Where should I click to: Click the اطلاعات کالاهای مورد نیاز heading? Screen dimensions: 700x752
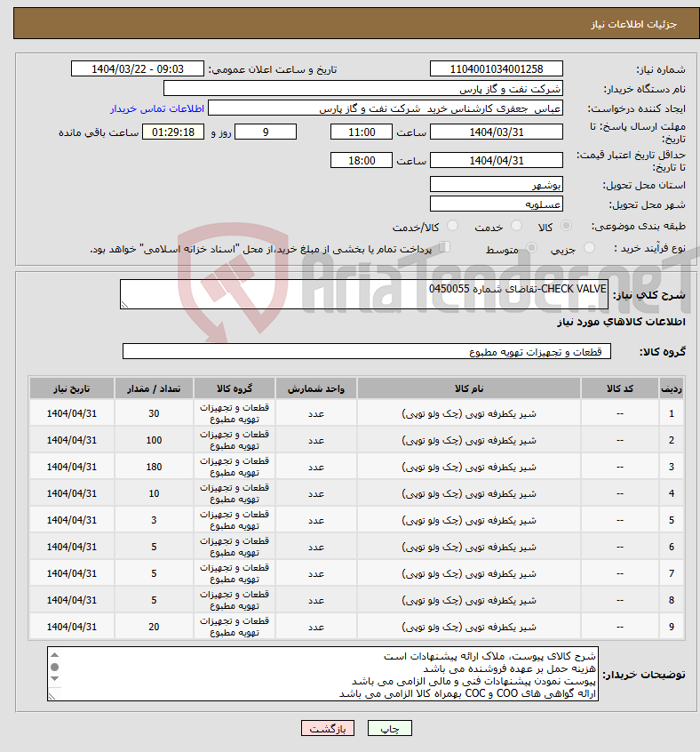621,322
